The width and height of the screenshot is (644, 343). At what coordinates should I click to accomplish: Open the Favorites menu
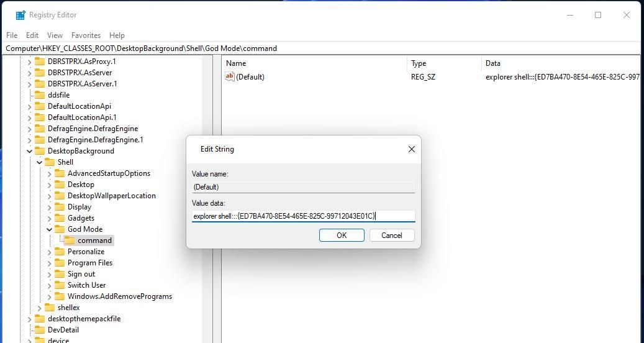(86, 35)
